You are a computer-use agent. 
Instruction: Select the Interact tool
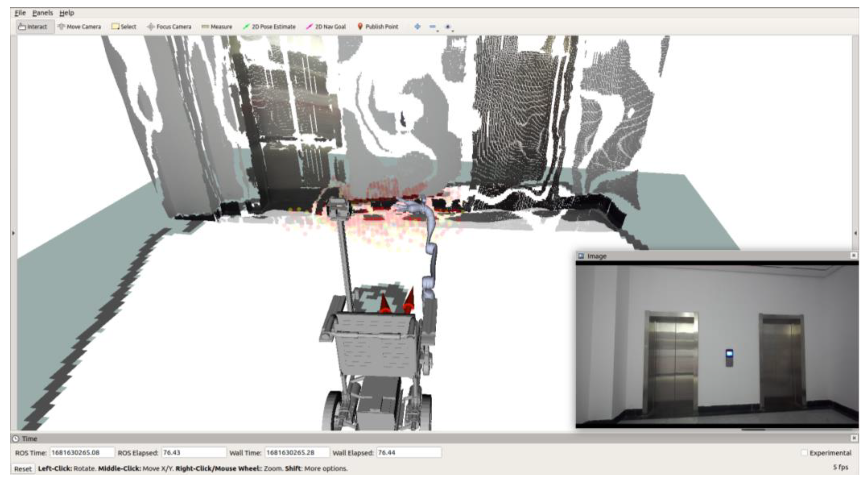point(33,27)
